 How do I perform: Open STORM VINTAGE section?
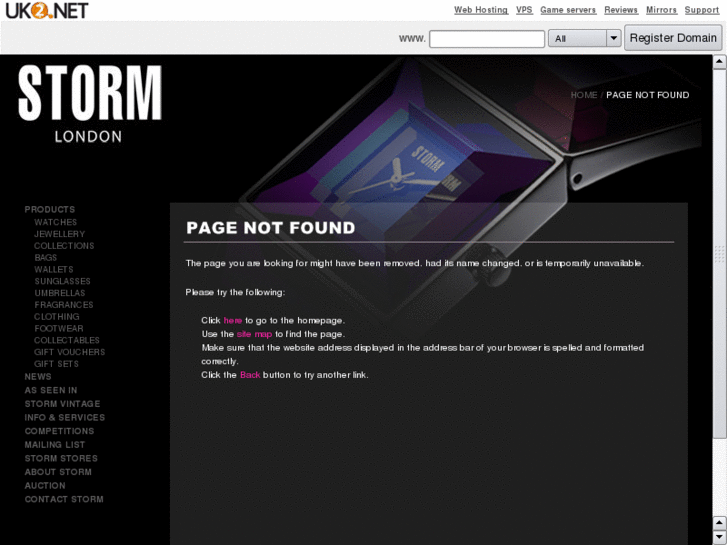point(62,404)
